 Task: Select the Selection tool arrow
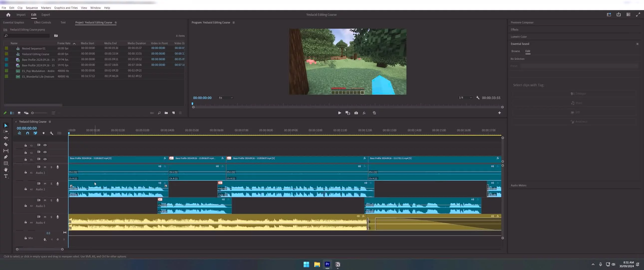pyautogui.click(x=6, y=125)
